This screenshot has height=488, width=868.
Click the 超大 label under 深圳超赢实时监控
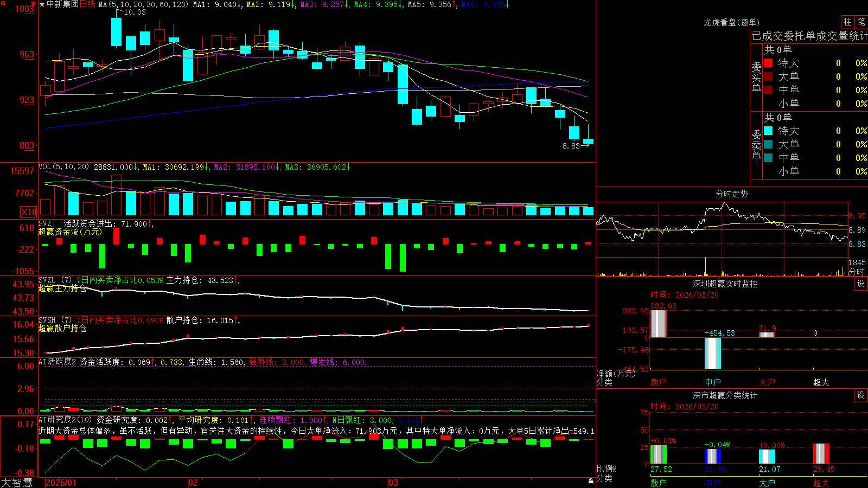coord(821,382)
